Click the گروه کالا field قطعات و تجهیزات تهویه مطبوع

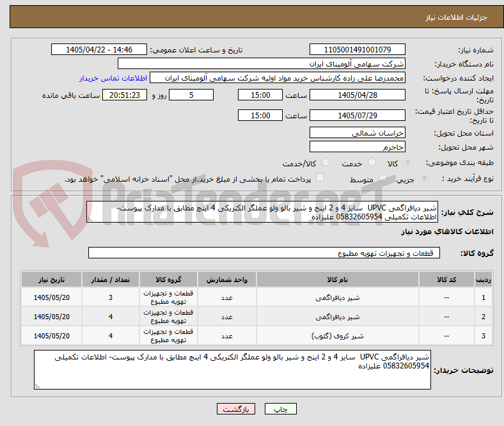(264, 253)
